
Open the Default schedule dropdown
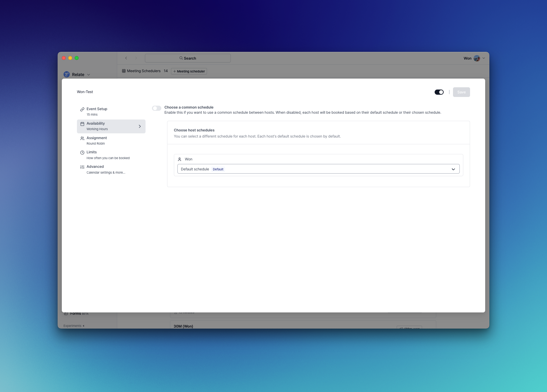click(453, 169)
